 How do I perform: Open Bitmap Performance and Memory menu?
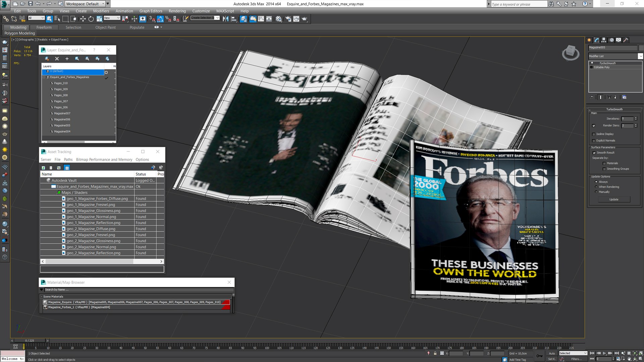[104, 160]
